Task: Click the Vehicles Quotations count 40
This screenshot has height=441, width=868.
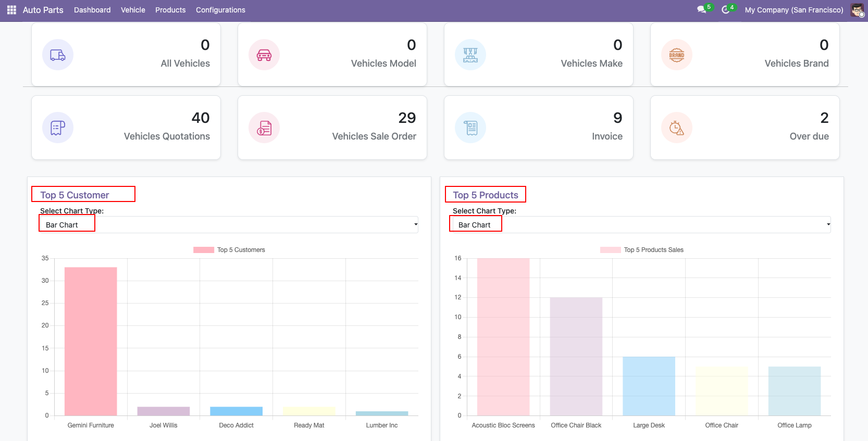Action: click(x=201, y=118)
